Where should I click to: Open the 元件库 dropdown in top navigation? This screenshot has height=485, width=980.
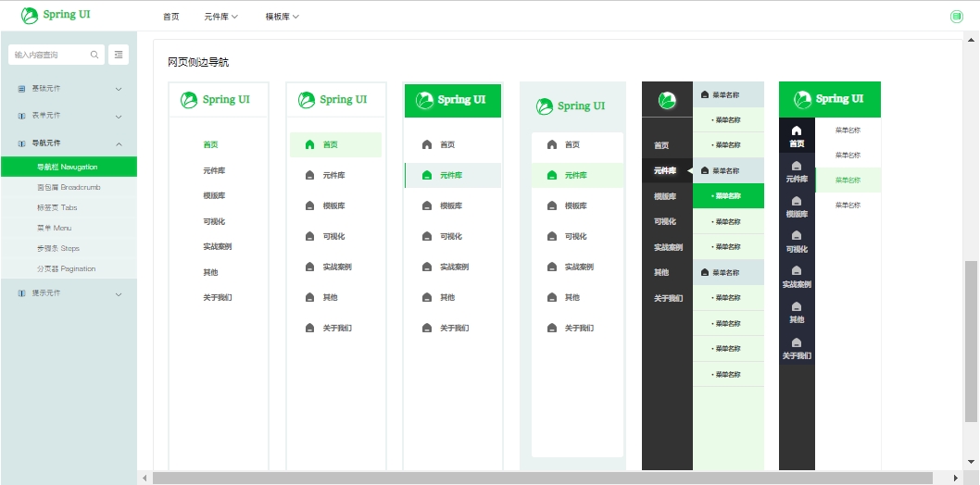[x=221, y=17]
